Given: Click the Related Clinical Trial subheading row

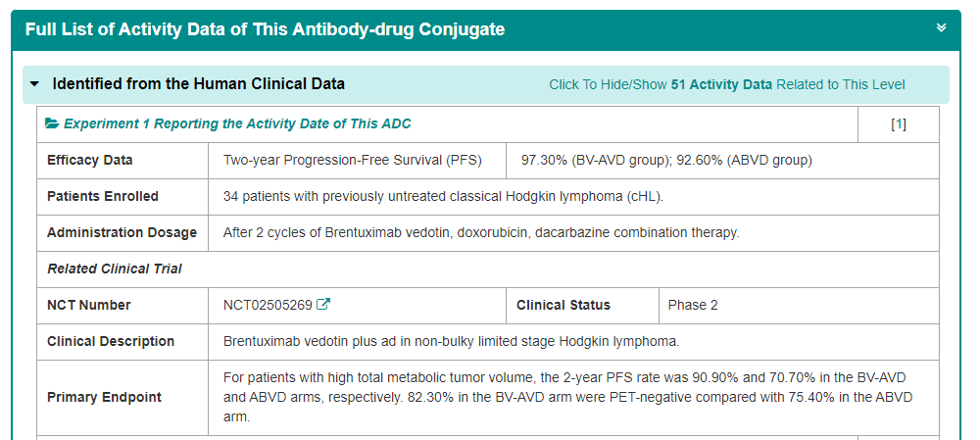Looking at the screenshot, I should (x=115, y=269).
